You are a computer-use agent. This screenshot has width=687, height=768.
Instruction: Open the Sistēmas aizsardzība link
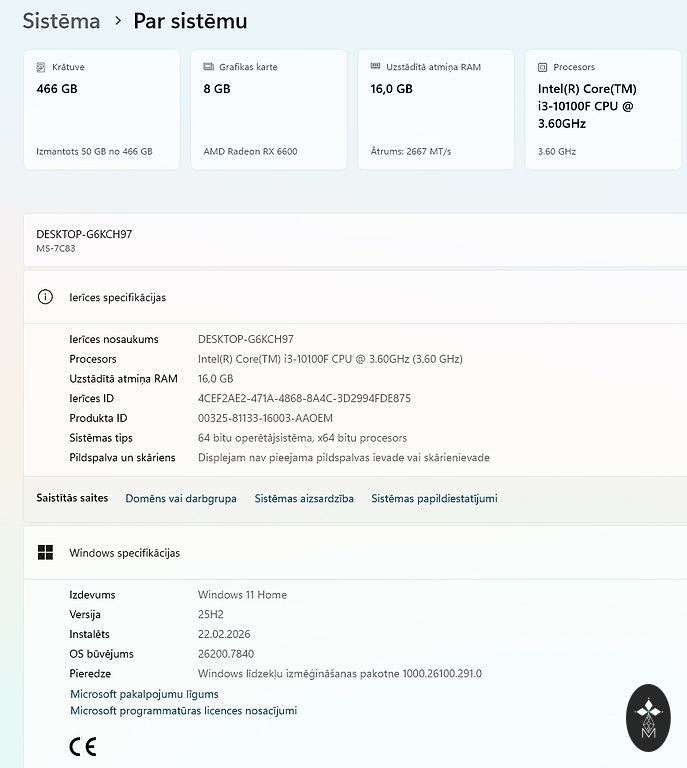[x=304, y=498]
